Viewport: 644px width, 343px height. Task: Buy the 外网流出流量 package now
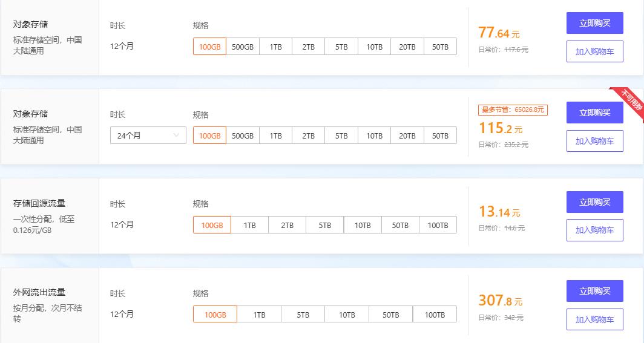pyautogui.click(x=594, y=291)
